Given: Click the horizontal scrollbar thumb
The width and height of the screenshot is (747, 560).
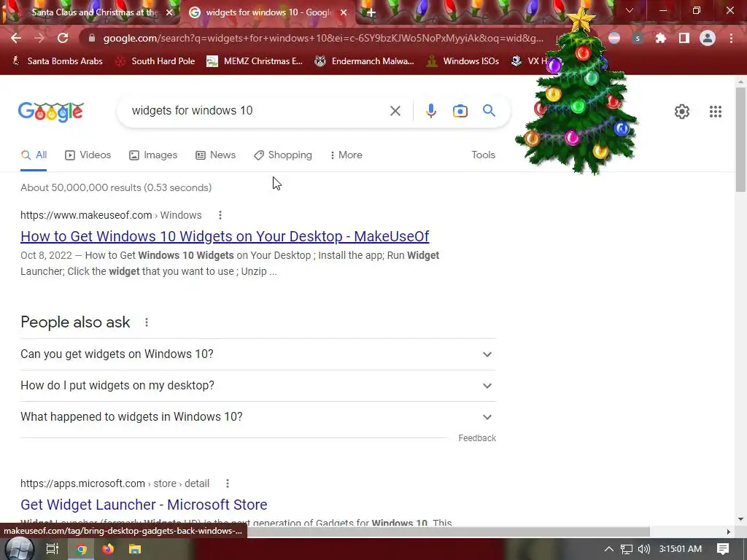Looking at the screenshot, I should coord(448,532).
